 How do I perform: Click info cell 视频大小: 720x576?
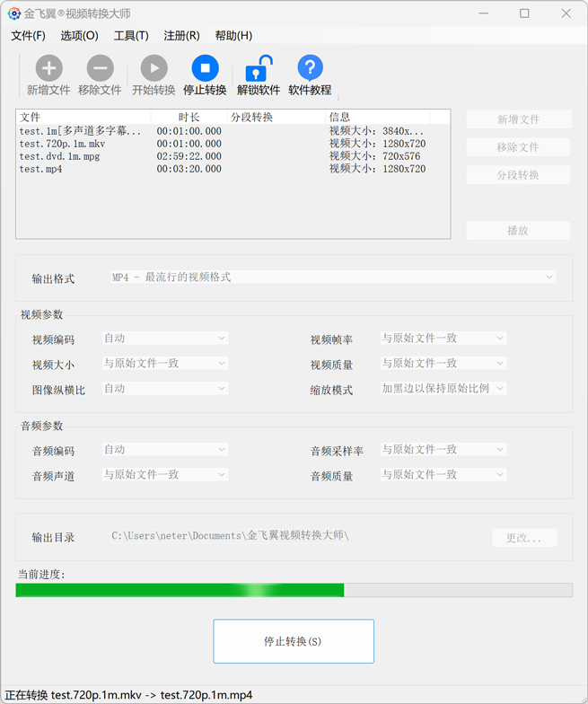(x=375, y=156)
